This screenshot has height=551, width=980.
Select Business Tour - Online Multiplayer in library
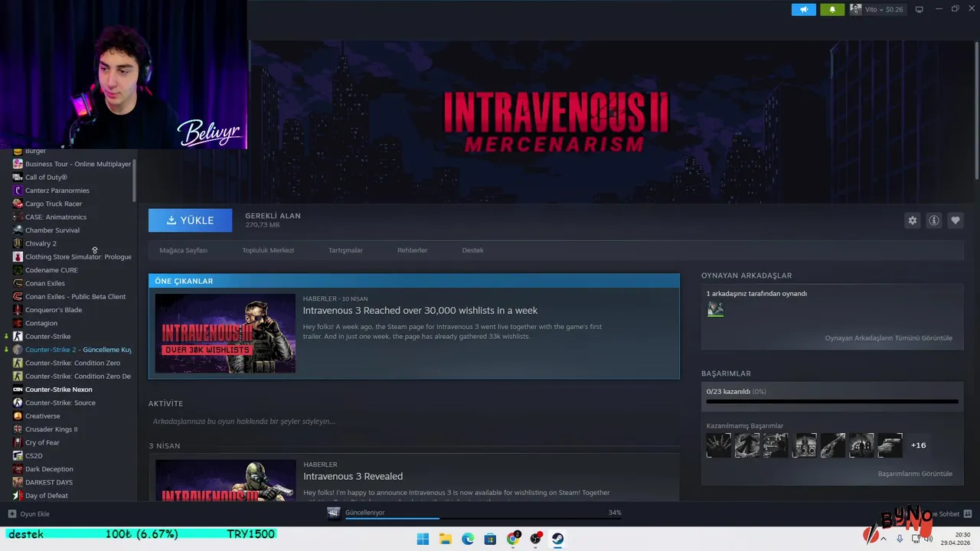click(72, 164)
